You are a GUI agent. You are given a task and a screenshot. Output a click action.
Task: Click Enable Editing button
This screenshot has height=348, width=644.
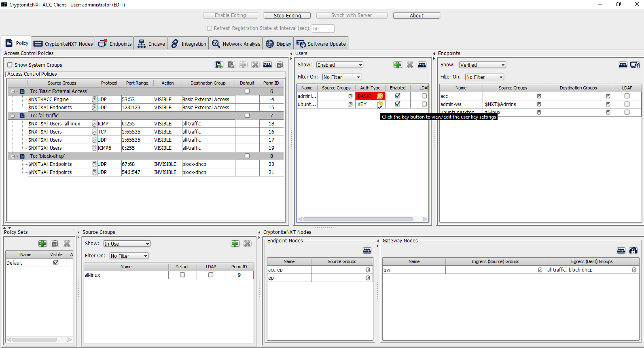tap(230, 15)
